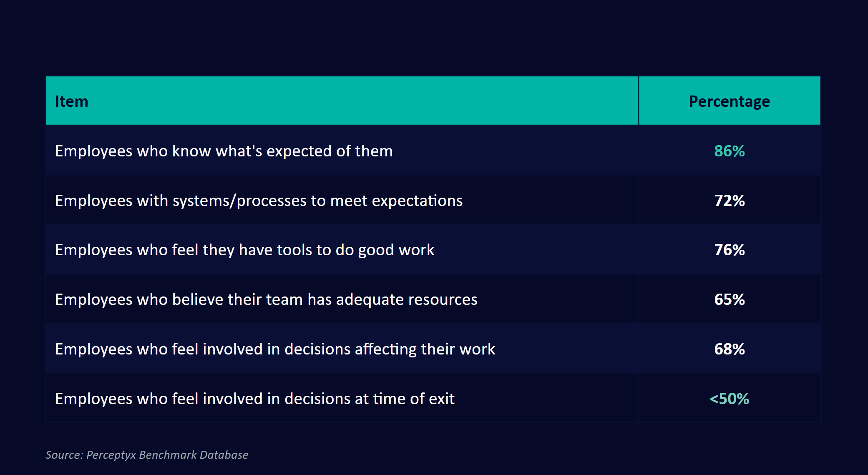Click the 76% percentage cell
This screenshot has height=475, width=868.
pyautogui.click(x=729, y=250)
